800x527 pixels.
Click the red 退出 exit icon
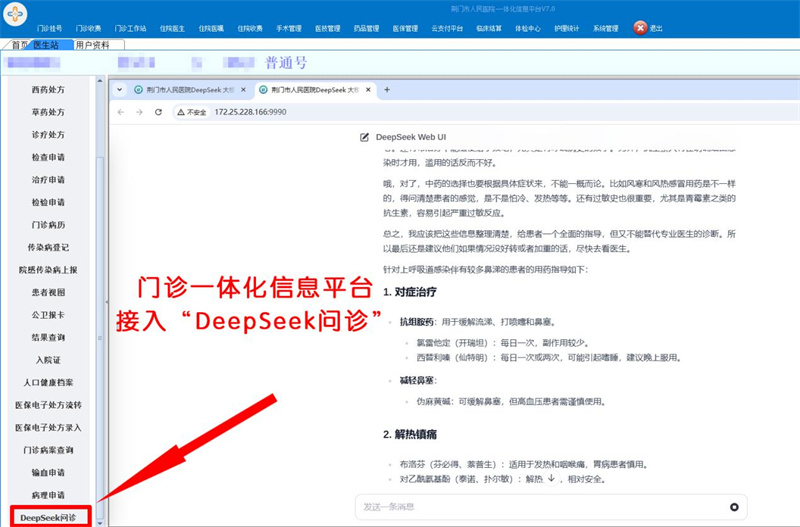[x=640, y=28]
